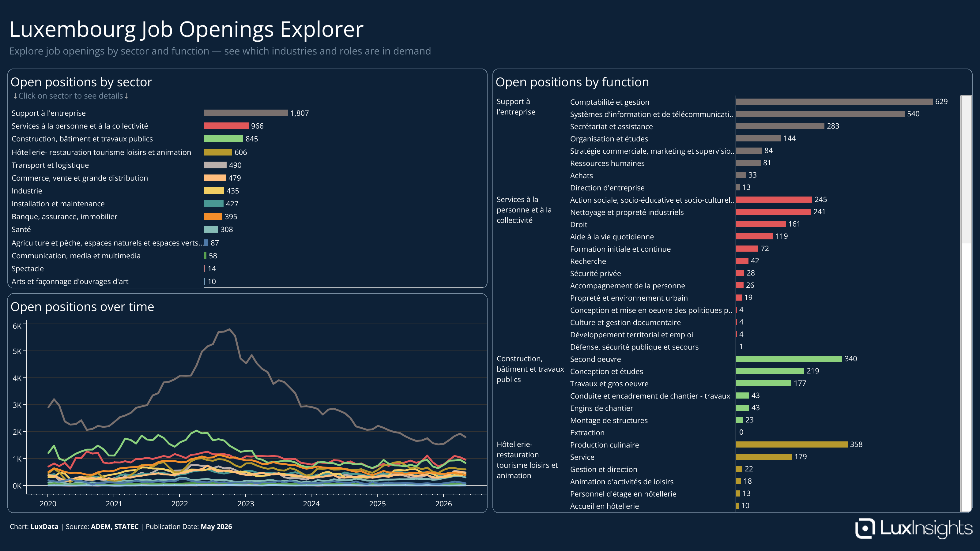Image resolution: width=980 pixels, height=551 pixels.
Task: Select Conduite et encadrement de chantier row
Action: tap(665, 396)
